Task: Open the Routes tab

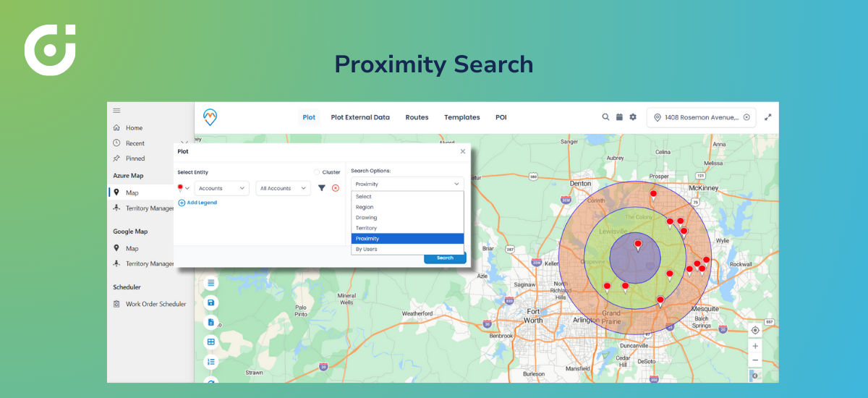Action: coord(417,117)
